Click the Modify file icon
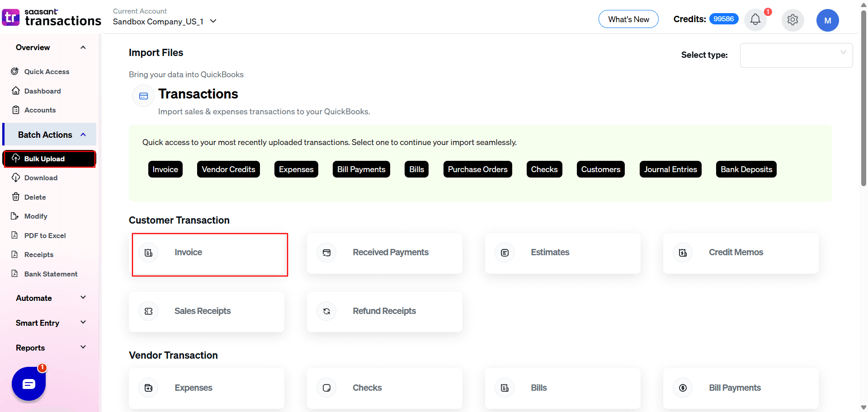The image size is (868, 412). tap(15, 216)
